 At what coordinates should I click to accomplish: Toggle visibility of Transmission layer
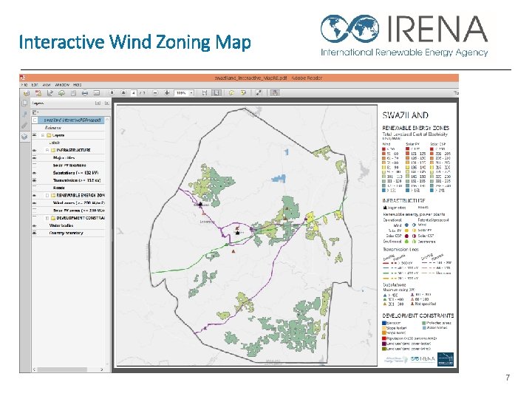pos(35,180)
